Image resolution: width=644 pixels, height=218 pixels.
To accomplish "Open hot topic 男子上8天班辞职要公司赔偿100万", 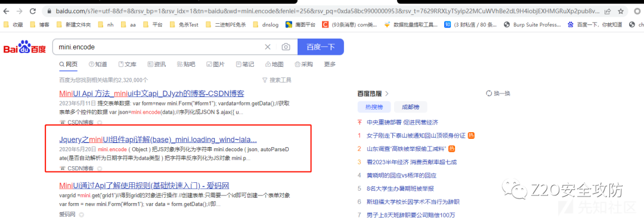I will (411, 214).
